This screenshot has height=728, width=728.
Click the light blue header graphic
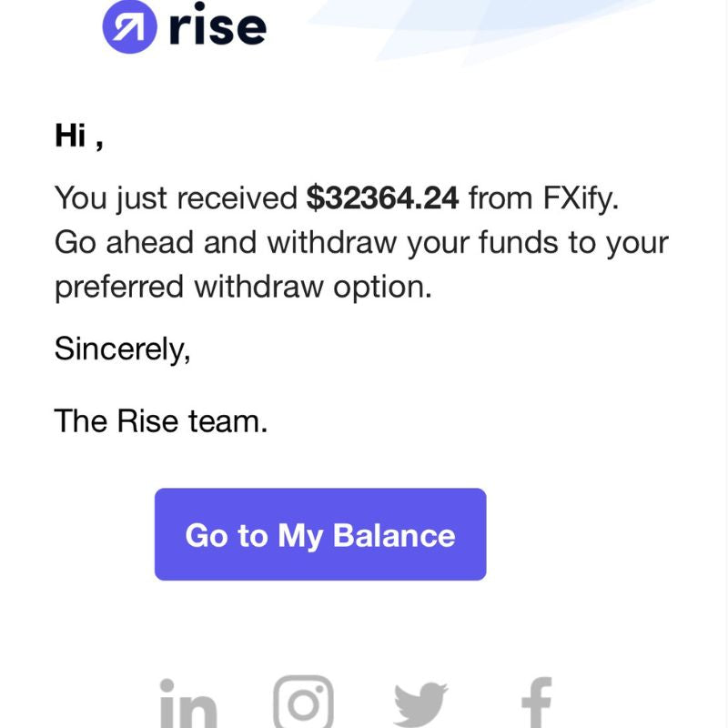click(x=510, y=27)
